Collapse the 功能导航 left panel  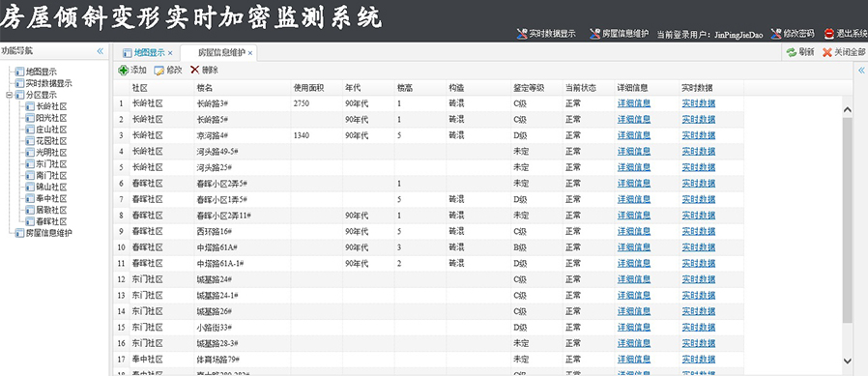(101, 51)
